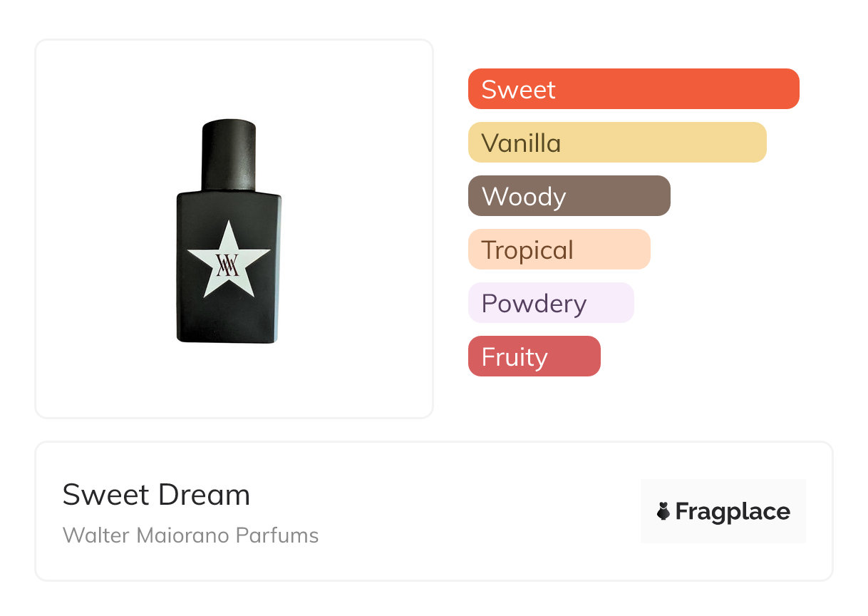The image size is (868, 616).
Task: Click the Fragplace logo icon
Action: 663,511
